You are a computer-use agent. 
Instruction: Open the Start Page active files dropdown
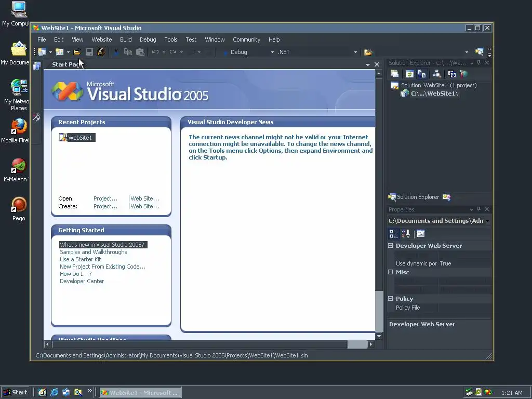[368, 64]
